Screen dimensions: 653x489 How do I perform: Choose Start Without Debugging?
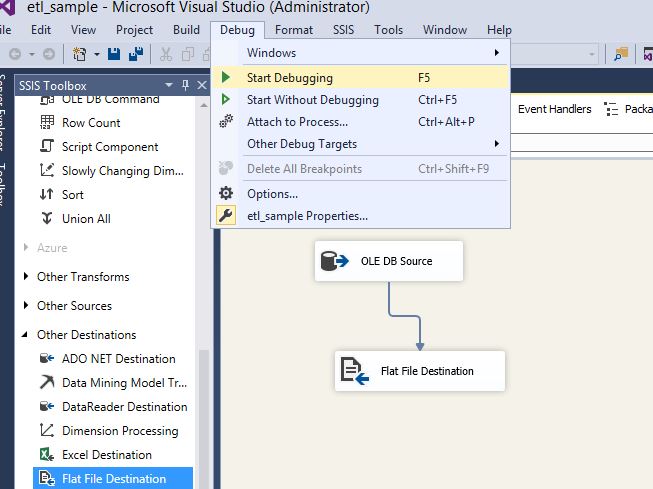(312, 100)
